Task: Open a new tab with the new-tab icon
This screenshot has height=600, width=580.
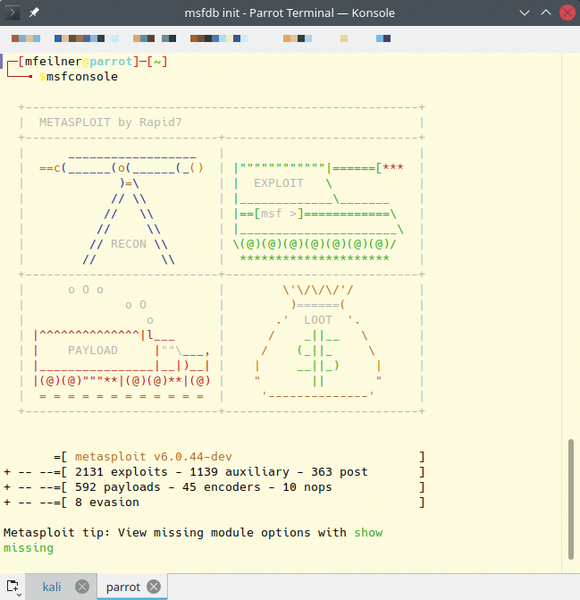Action: tap(13, 587)
